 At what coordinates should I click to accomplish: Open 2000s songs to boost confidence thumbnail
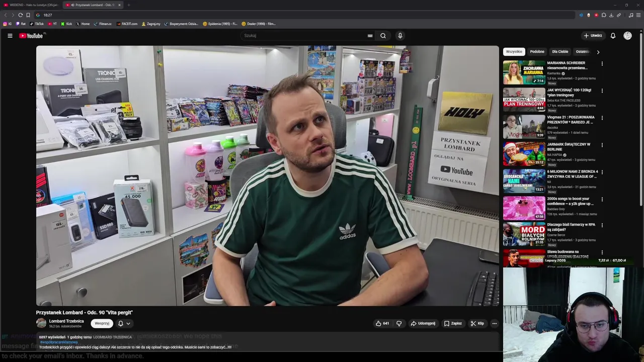pos(524,208)
